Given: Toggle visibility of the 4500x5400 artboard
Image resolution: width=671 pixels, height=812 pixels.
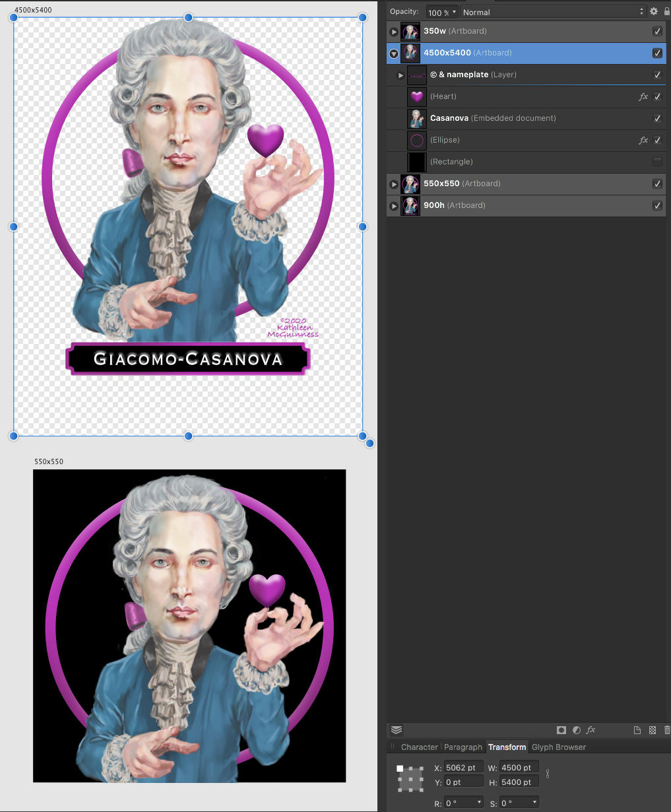Looking at the screenshot, I should [657, 53].
